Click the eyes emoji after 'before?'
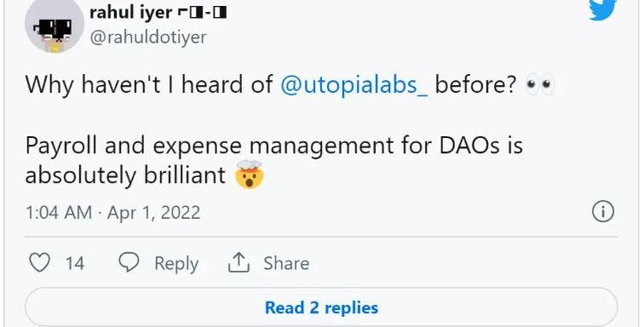The width and height of the screenshot is (644, 327). [x=540, y=85]
